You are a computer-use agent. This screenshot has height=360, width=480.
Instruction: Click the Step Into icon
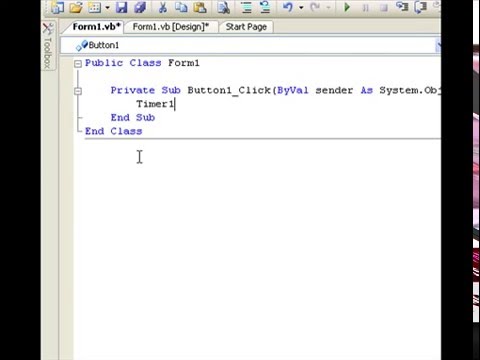(402, 7)
